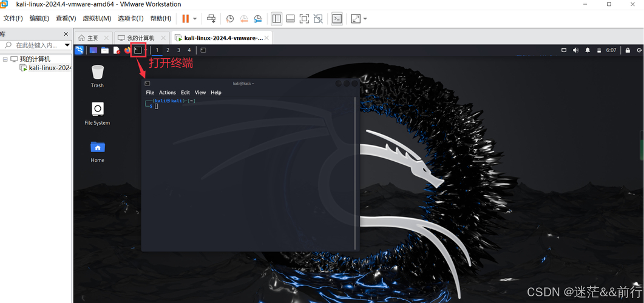
Task: Open the notifications bell in Kali panel
Action: 588,50
